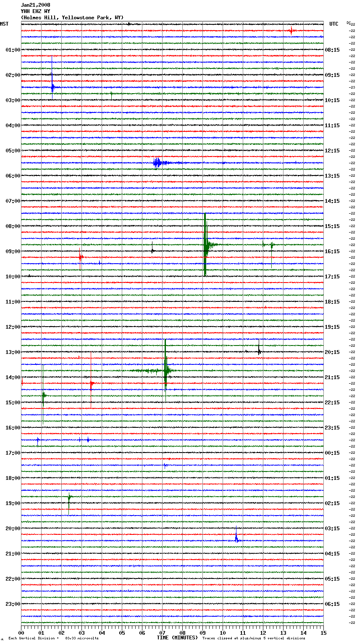Click minute tick label "03" on bottom axis

pyautogui.click(x=81, y=633)
